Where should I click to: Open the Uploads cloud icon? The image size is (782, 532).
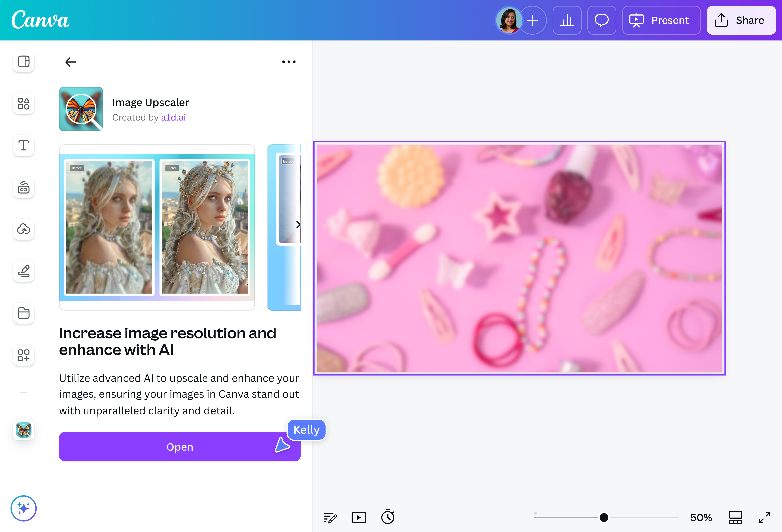pyautogui.click(x=24, y=229)
